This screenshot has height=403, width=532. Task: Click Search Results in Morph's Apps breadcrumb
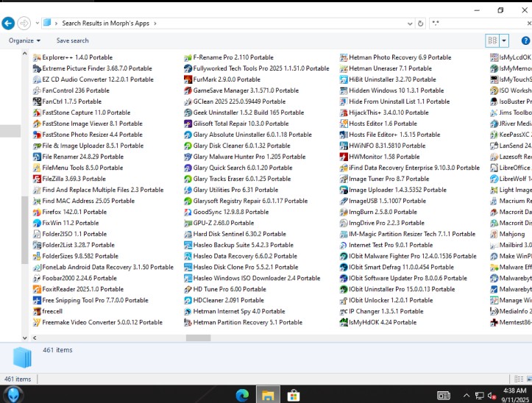coord(105,24)
